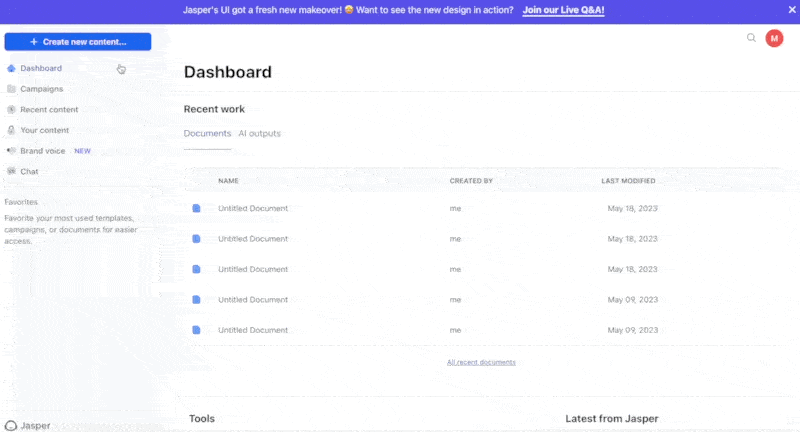Open the Dashboard sidebar item

(x=41, y=68)
